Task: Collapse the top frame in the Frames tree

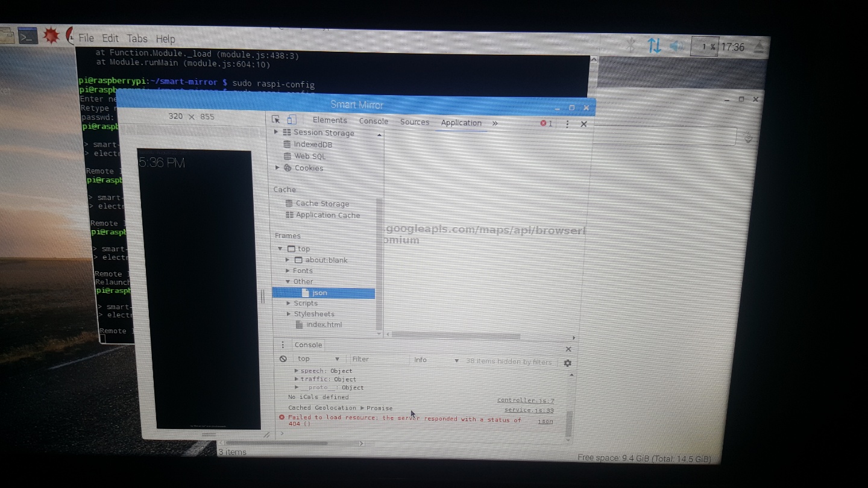Action: tap(280, 248)
